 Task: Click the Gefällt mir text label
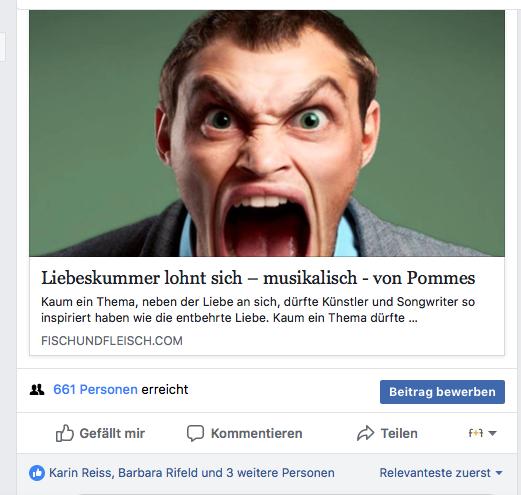point(112,433)
